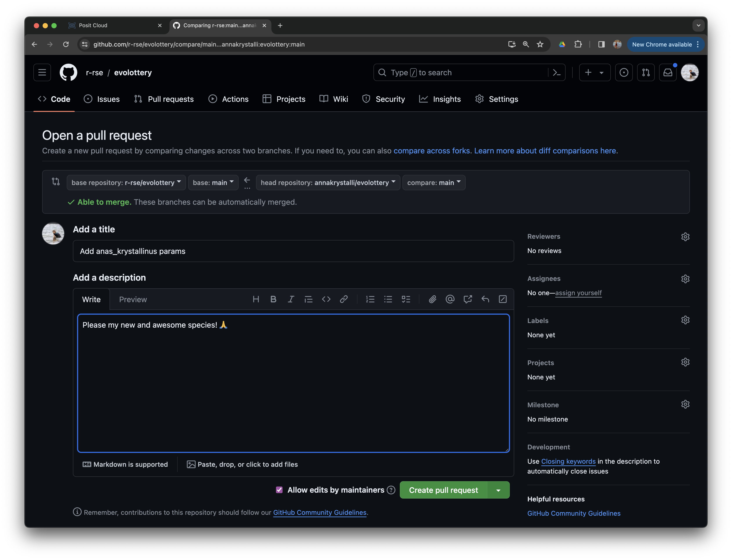Expand head repository annakrystalli/evolottery dropdown
This screenshot has width=732, height=560.
click(x=328, y=182)
